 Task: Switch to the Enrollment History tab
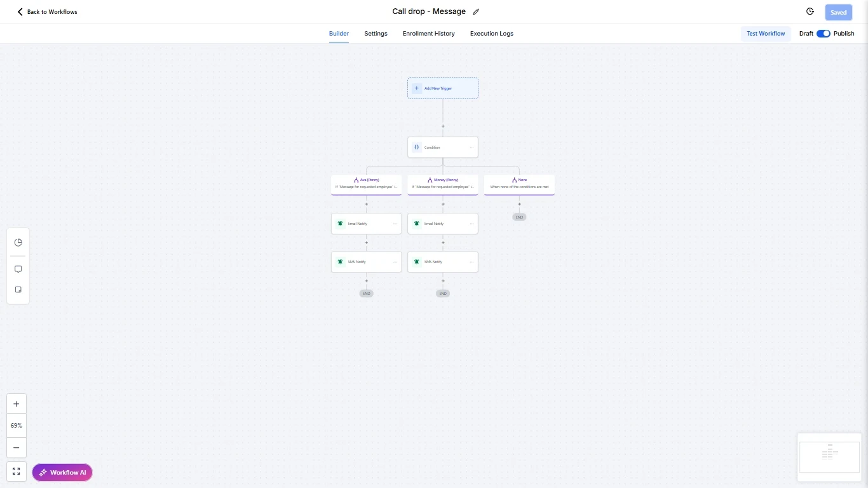(x=429, y=34)
